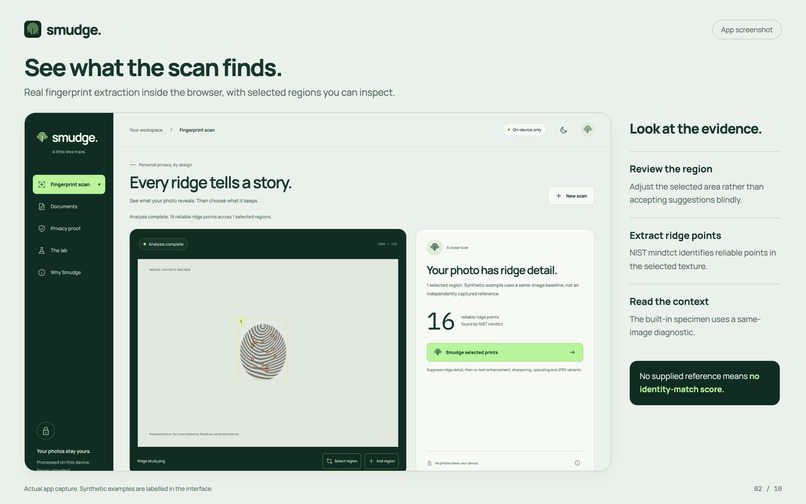This screenshot has width=806, height=504.
Task: Click the fingerprint icon beside A closer look
Action: coord(434,247)
